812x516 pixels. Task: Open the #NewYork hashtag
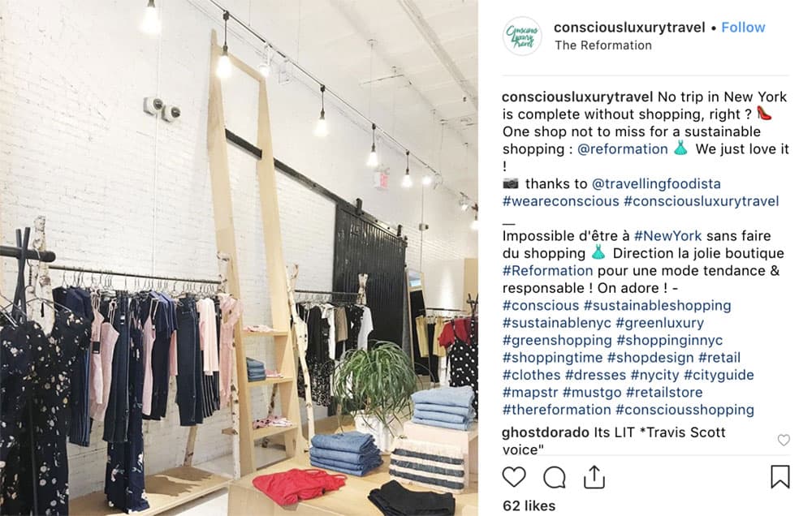pyautogui.click(x=667, y=236)
